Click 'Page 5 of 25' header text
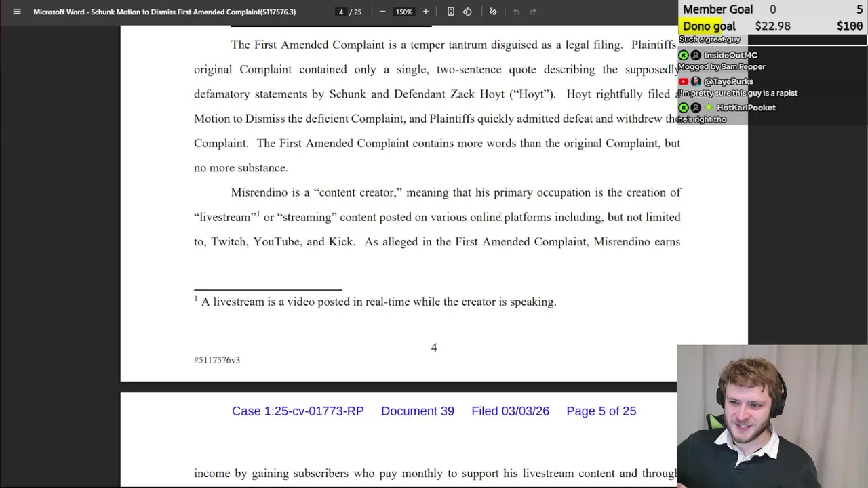868x488 pixels. [x=601, y=411]
